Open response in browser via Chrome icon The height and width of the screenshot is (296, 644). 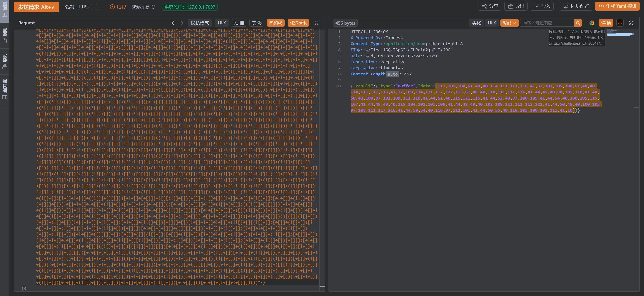tap(592, 23)
